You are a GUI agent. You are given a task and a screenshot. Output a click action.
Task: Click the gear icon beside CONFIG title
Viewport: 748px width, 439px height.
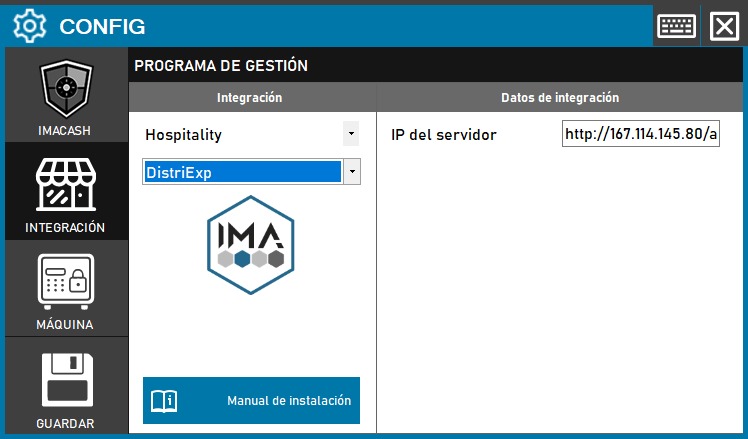(x=28, y=25)
